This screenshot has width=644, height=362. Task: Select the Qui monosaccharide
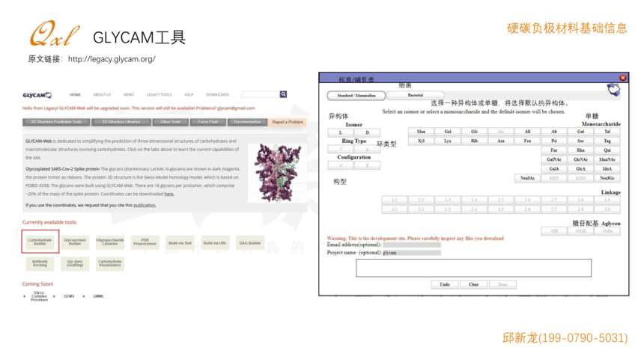click(x=607, y=150)
